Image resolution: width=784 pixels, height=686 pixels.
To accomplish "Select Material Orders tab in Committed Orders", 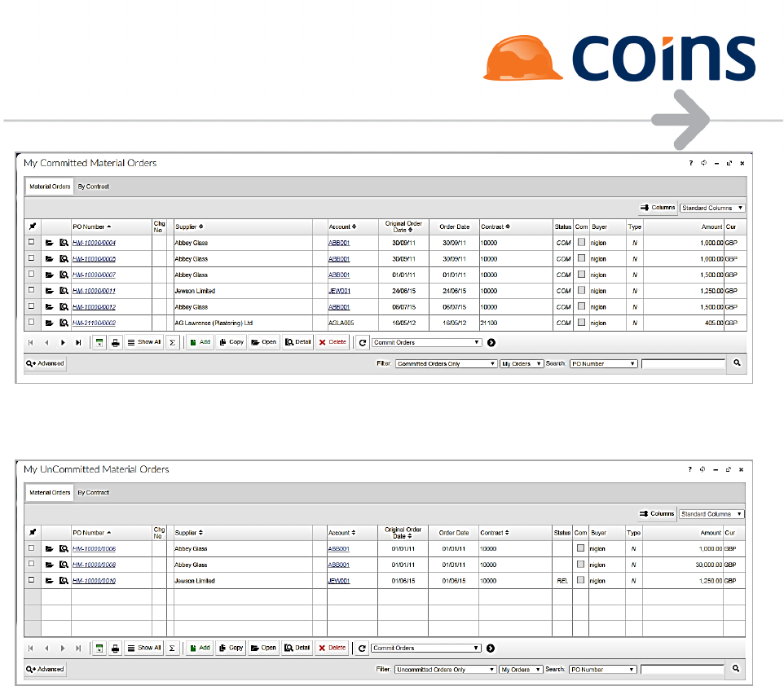I will (x=50, y=187).
